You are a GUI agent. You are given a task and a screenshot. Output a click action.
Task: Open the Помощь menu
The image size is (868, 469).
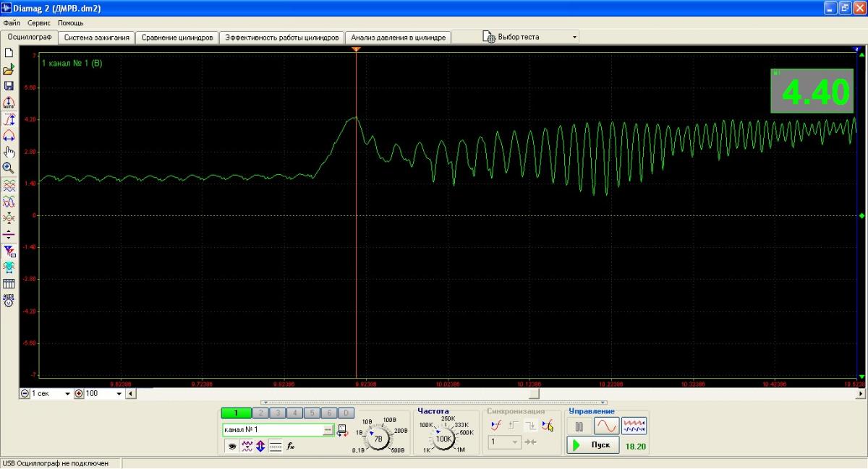[x=71, y=23]
